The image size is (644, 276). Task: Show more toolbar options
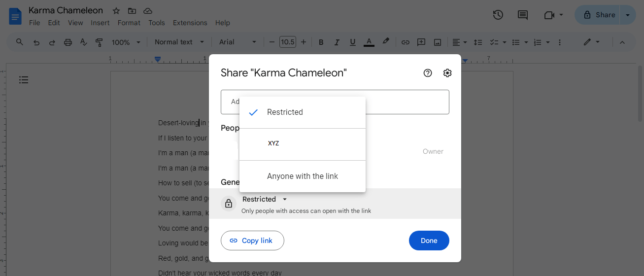(x=560, y=42)
